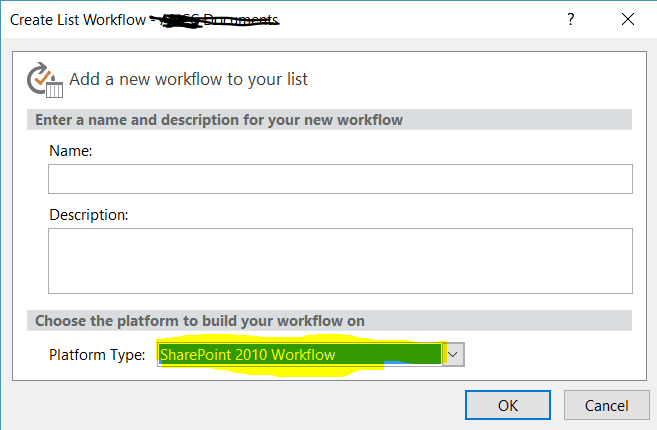Expand the Platform Type dropdown arrow
The height and width of the screenshot is (430, 657).
[x=453, y=355]
